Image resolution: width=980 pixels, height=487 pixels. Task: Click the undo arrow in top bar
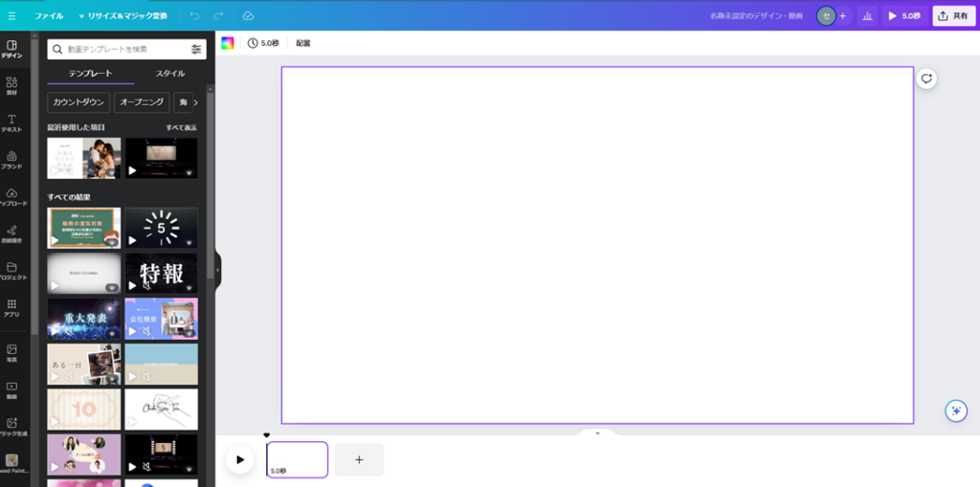[195, 16]
